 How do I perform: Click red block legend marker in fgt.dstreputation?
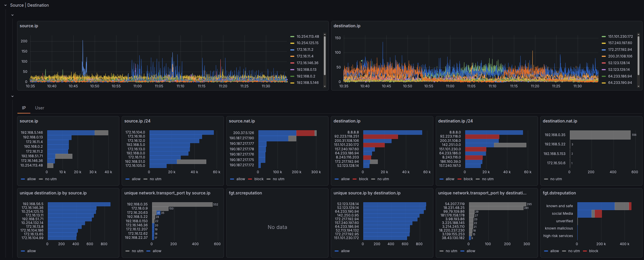(585, 251)
